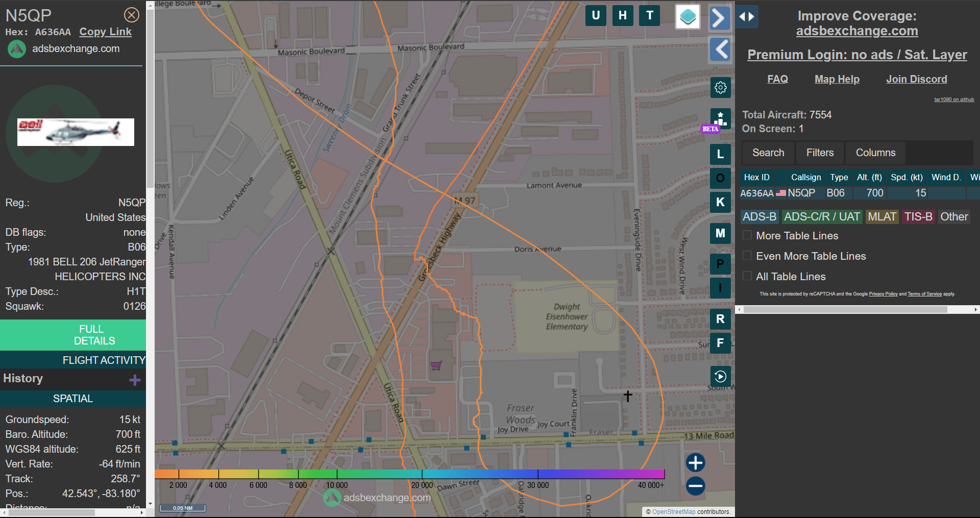Zoom out the map with minus
The width and height of the screenshot is (980, 518).
(x=695, y=486)
